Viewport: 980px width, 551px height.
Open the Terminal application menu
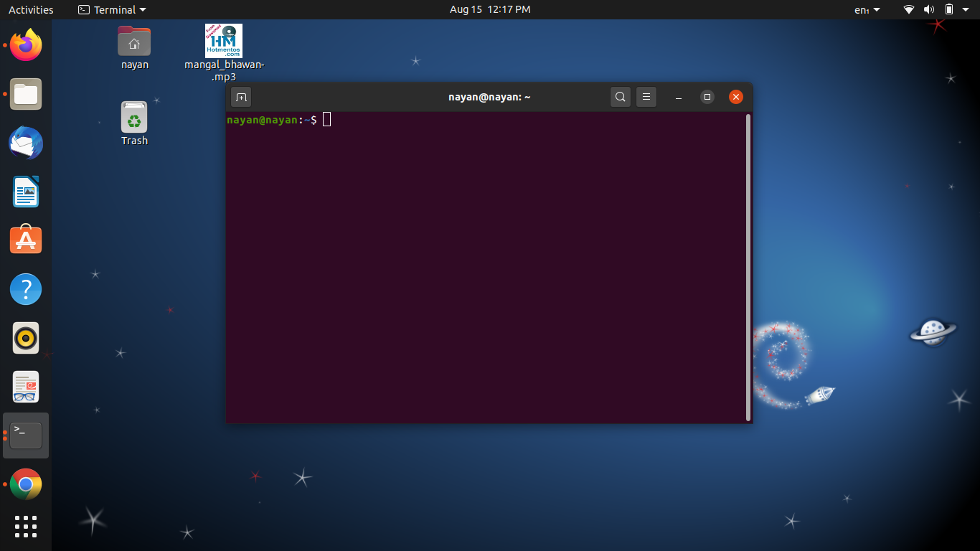(x=111, y=9)
